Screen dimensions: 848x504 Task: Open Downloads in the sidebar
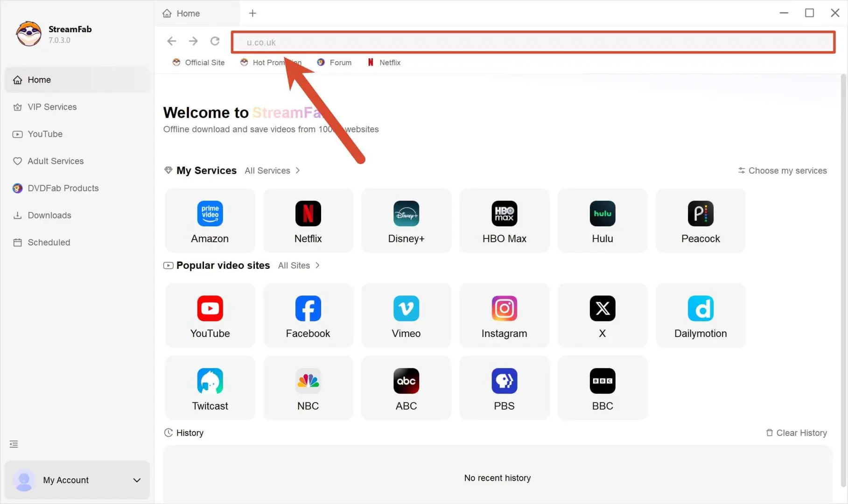[77, 215]
